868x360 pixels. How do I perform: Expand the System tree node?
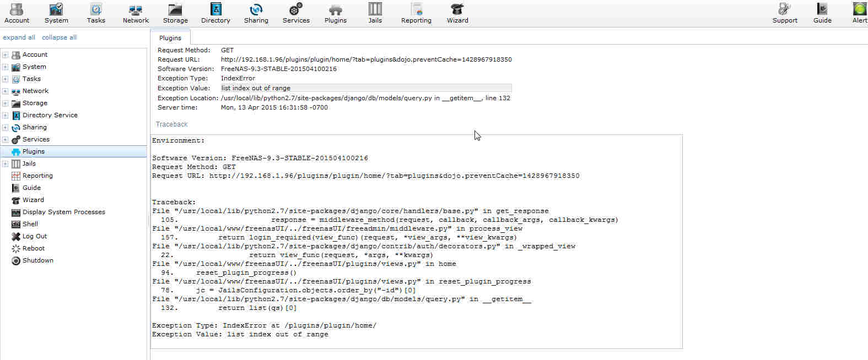[x=6, y=67]
